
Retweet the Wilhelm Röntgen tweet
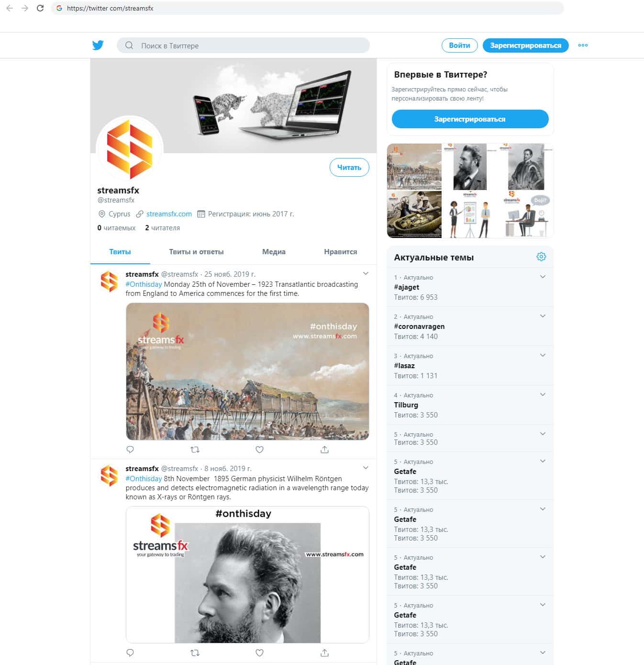point(195,653)
